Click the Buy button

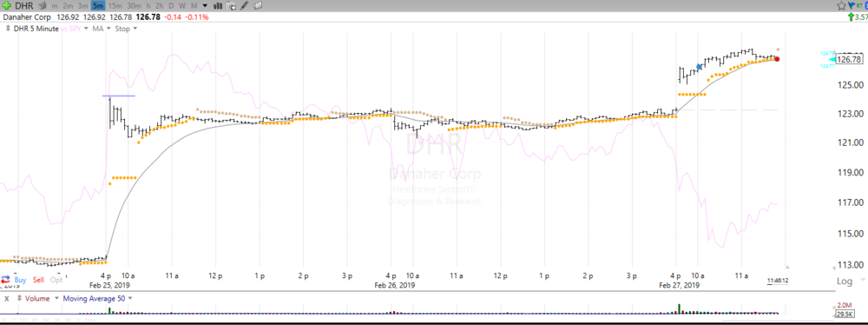[x=20, y=280]
